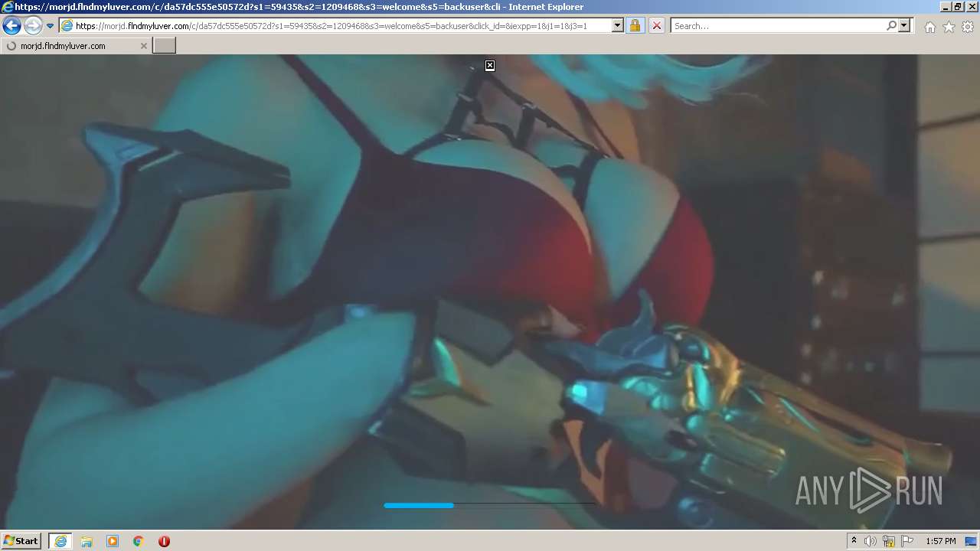Expand the address bar autocomplete dropdown
Image resolution: width=980 pixels, height=551 pixels.
coord(618,26)
